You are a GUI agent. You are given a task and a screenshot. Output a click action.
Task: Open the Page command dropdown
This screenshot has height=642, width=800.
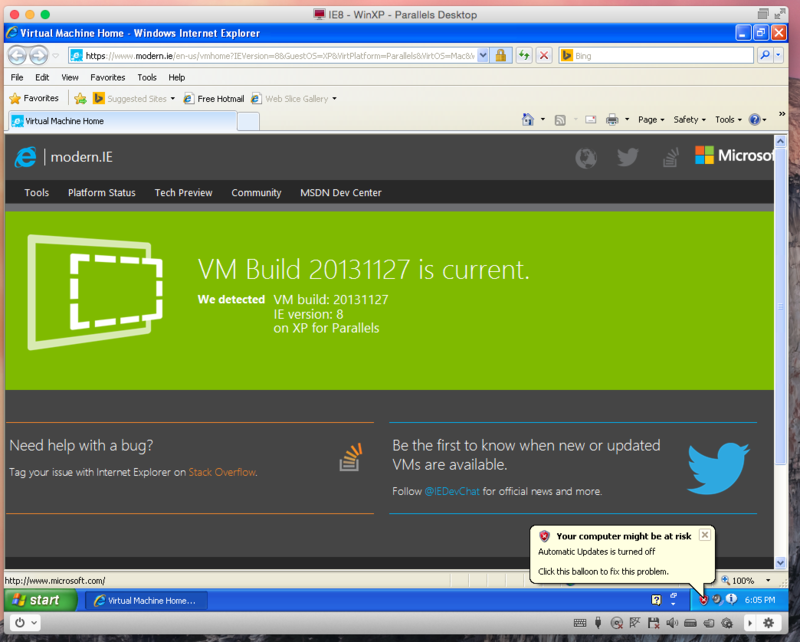click(x=651, y=119)
